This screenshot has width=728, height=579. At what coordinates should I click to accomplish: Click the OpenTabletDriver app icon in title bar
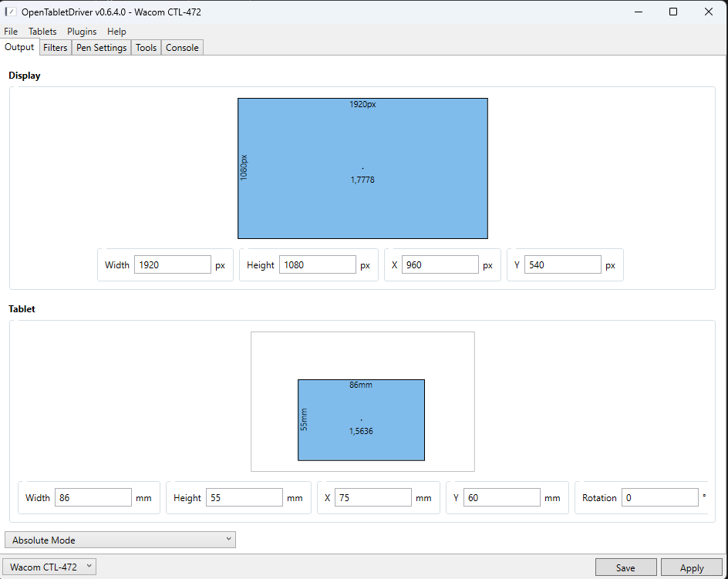(11, 12)
